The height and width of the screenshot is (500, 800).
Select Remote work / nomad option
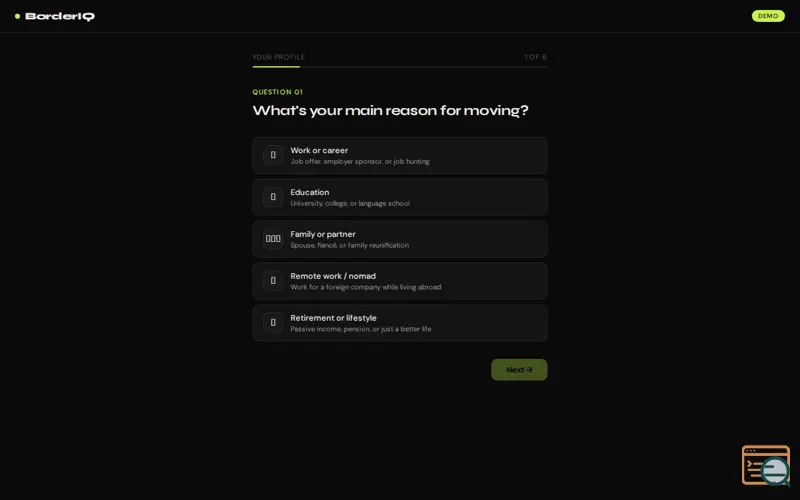399,281
